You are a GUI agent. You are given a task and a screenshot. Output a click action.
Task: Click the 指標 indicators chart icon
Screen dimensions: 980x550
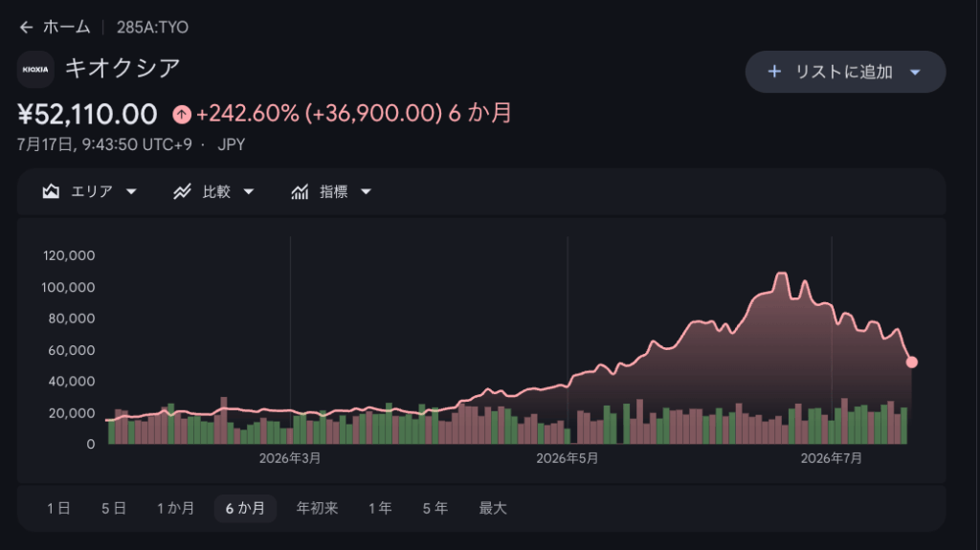point(300,191)
